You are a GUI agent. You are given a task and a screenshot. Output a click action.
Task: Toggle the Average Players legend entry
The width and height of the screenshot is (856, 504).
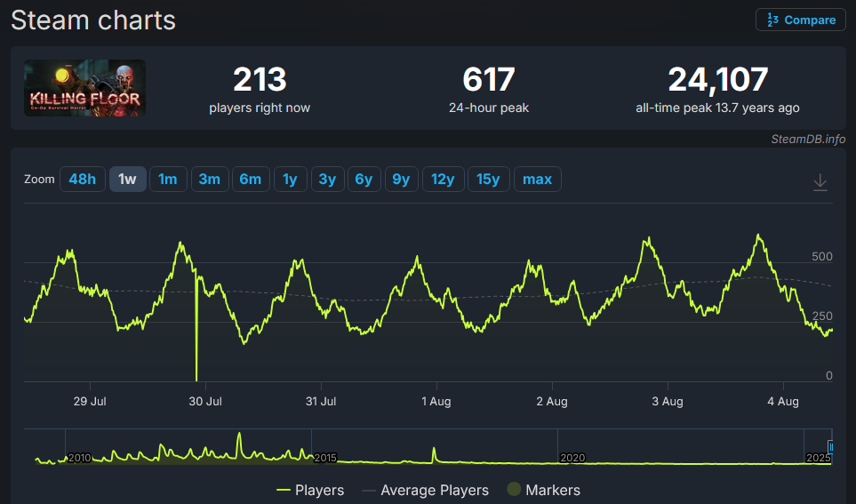[425, 490]
